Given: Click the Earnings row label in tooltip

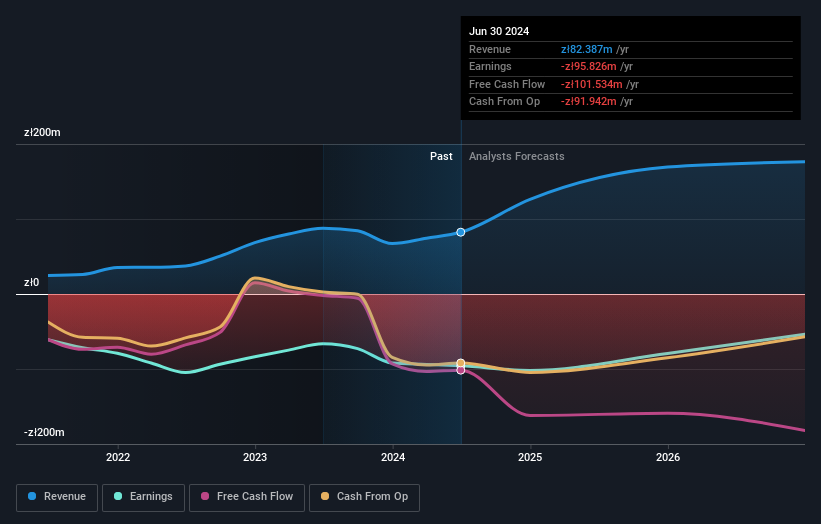Looking at the screenshot, I should tap(490, 66).
